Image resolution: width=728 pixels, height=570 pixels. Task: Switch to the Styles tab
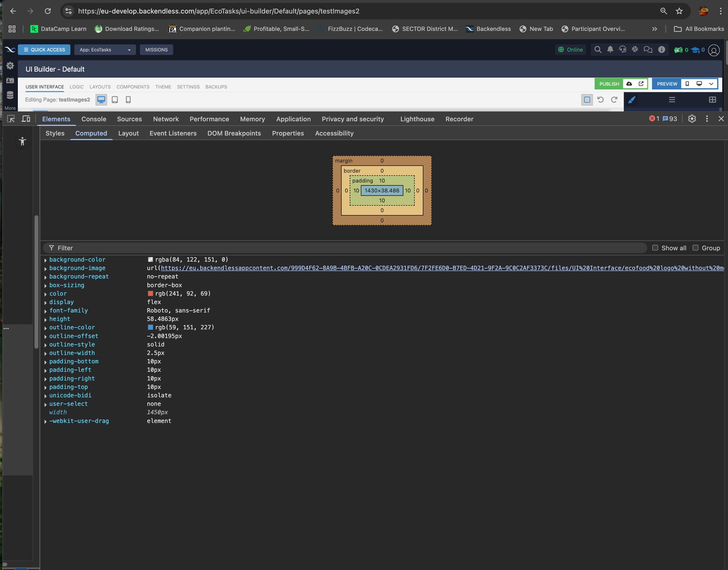[55, 133]
